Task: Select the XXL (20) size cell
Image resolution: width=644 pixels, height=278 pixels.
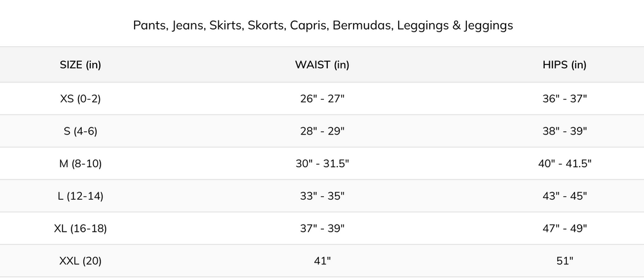Action: [80, 261]
